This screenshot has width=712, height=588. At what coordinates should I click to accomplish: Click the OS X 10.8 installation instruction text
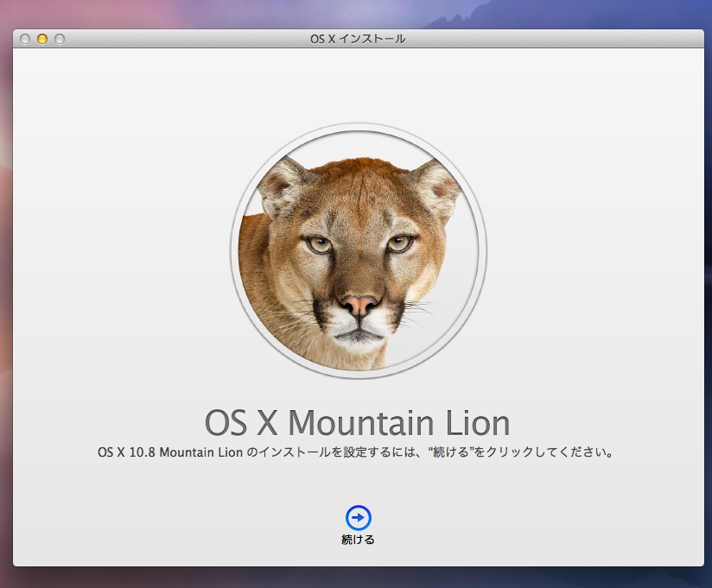pyautogui.click(x=357, y=452)
